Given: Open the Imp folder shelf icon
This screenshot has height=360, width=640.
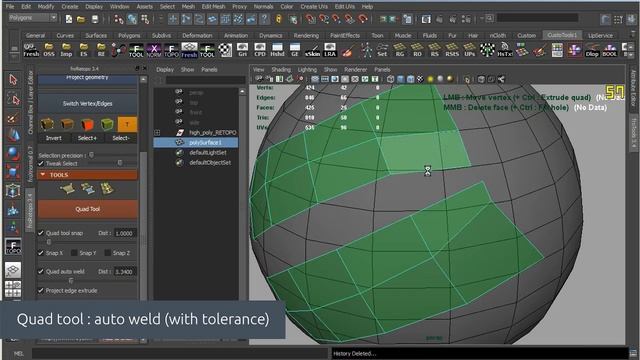Looking at the screenshot, I should [x=66, y=50].
